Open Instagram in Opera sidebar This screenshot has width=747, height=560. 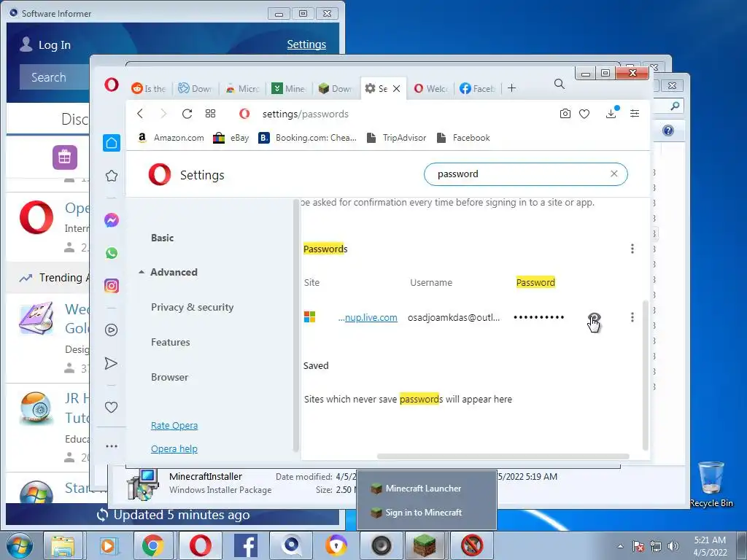pyautogui.click(x=112, y=286)
